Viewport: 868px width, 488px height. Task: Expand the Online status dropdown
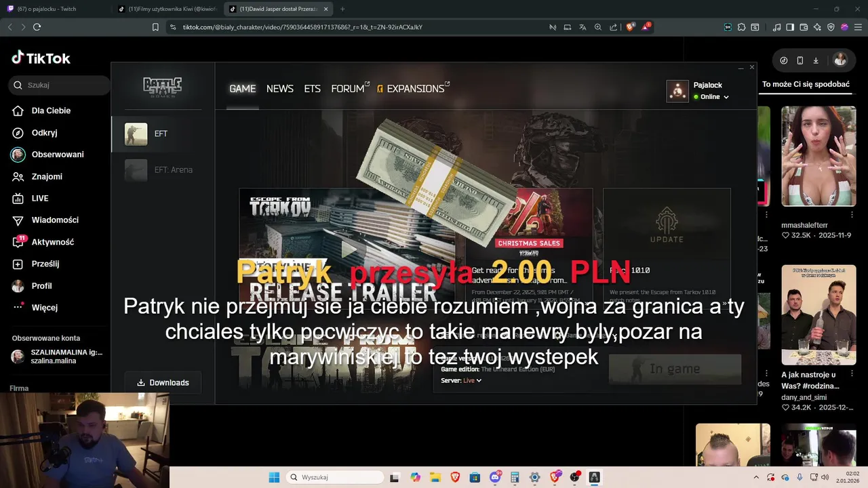(711, 97)
